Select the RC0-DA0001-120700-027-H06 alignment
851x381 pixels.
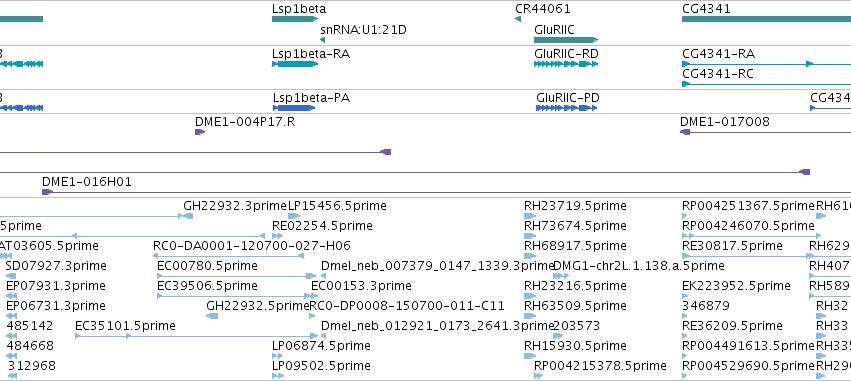coord(228,256)
